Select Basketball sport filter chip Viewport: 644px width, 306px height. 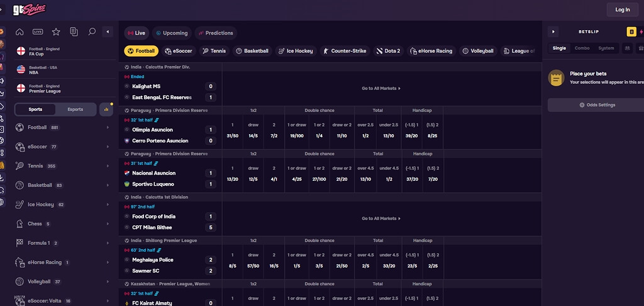pos(252,51)
